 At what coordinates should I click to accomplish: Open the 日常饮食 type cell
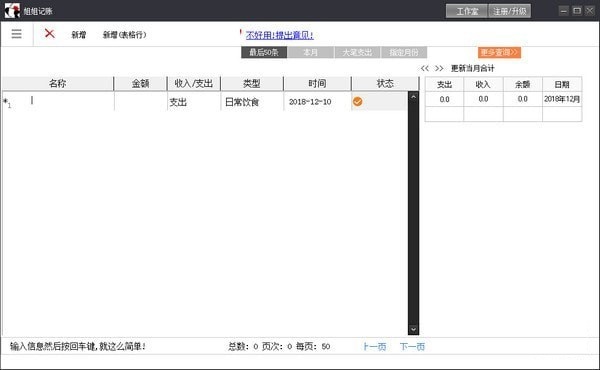click(252, 101)
